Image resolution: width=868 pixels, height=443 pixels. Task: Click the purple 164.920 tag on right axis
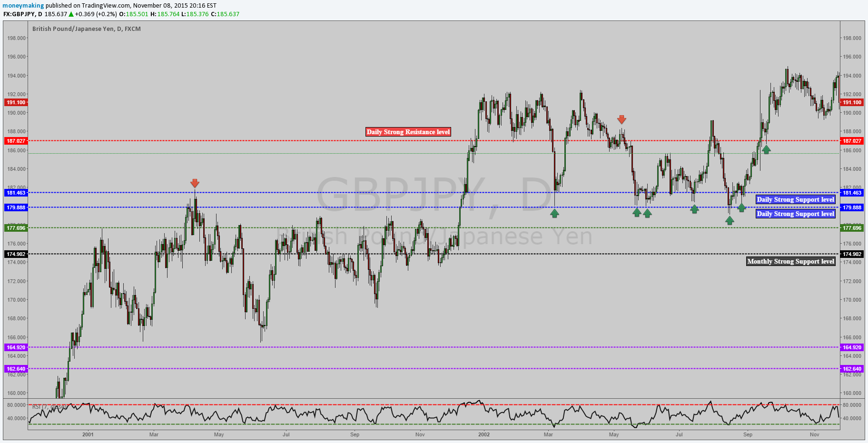point(852,347)
